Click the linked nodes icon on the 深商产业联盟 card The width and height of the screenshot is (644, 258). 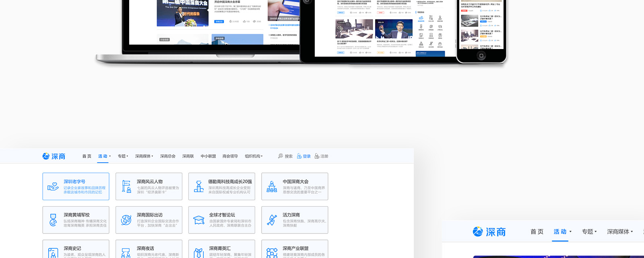(272, 253)
